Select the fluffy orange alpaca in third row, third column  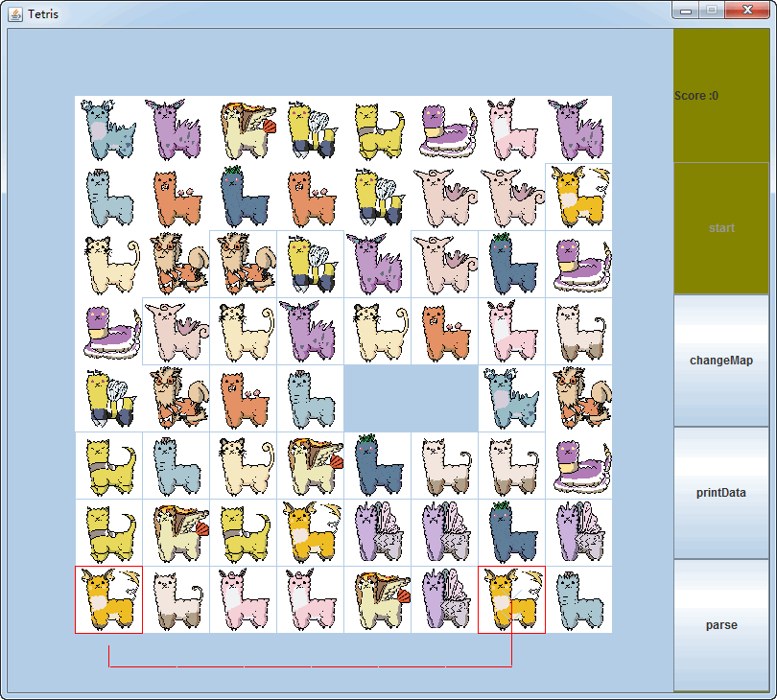coord(243,264)
